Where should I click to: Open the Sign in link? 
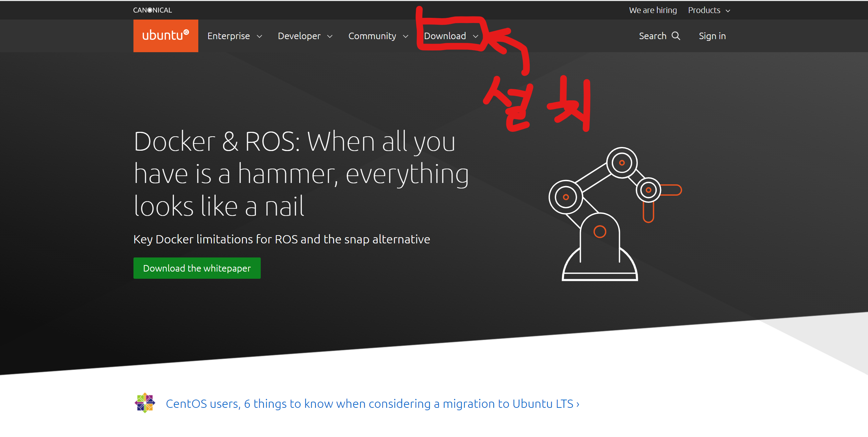click(712, 36)
